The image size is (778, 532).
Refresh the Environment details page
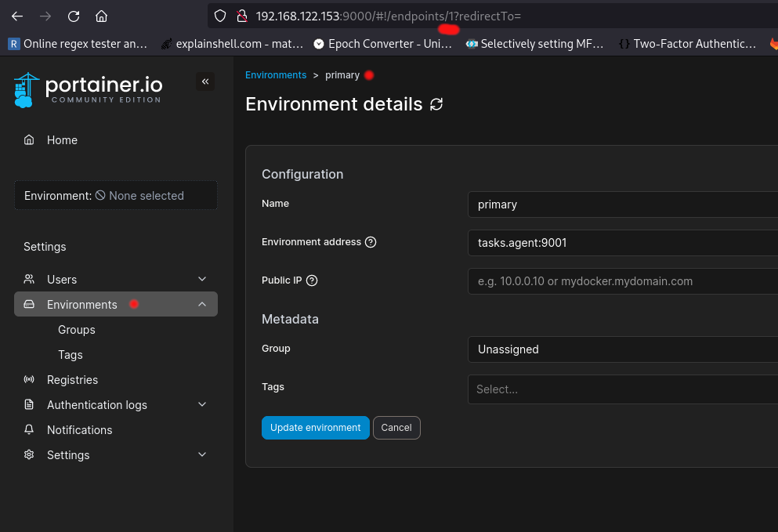tap(436, 104)
